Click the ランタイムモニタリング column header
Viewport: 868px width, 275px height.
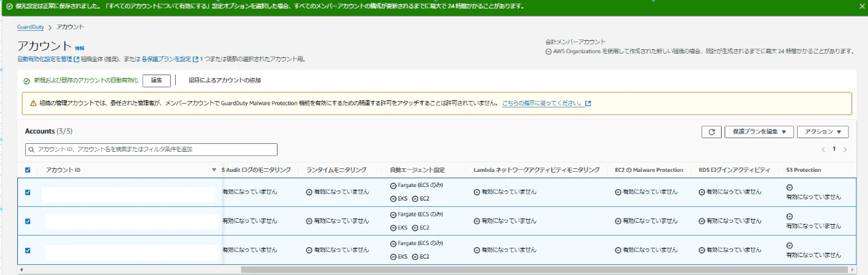[x=336, y=170]
